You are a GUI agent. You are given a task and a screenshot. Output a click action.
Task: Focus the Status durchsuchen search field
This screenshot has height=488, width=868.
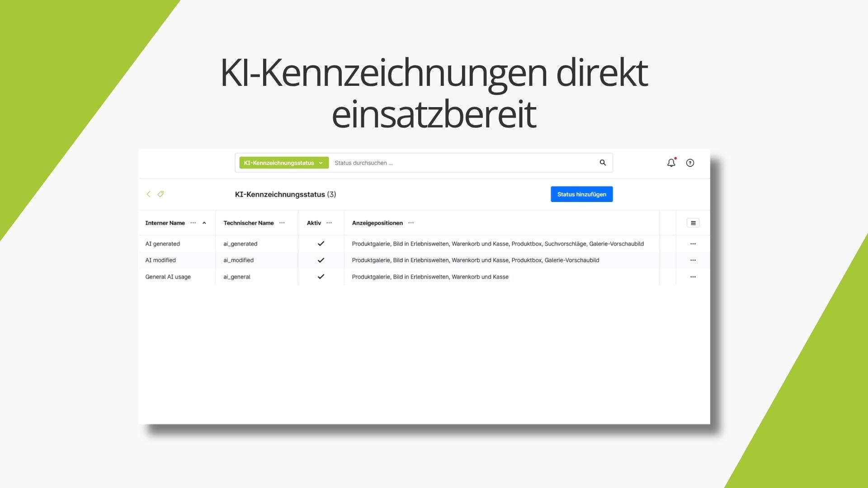(463, 163)
